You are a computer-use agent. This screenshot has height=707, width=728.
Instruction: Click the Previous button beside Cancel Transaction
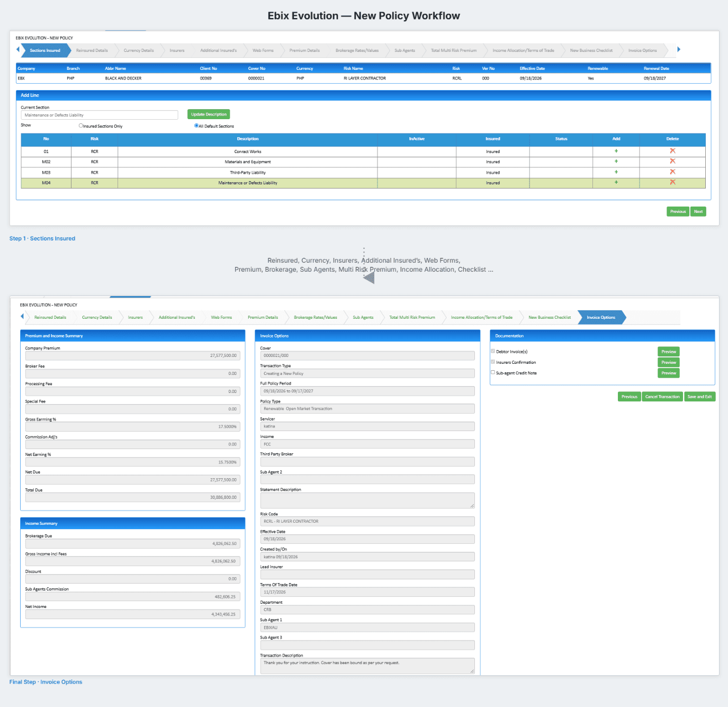630,397
